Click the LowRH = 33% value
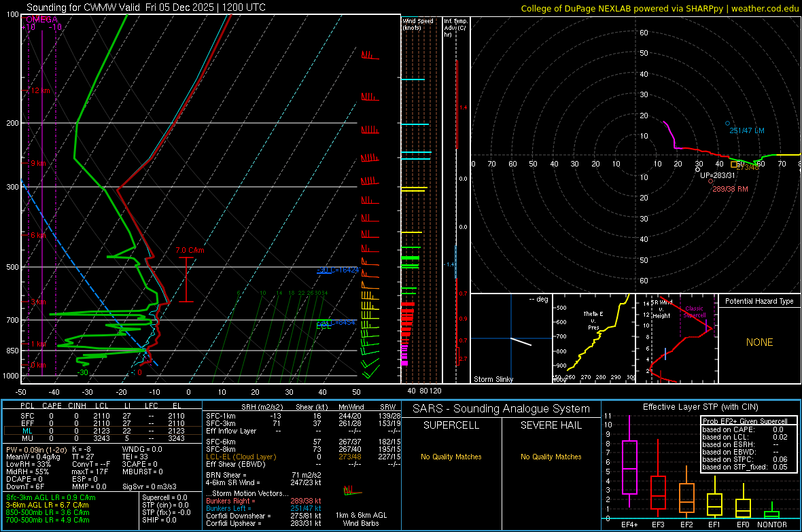The image size is (802, 532). point(29,464)
